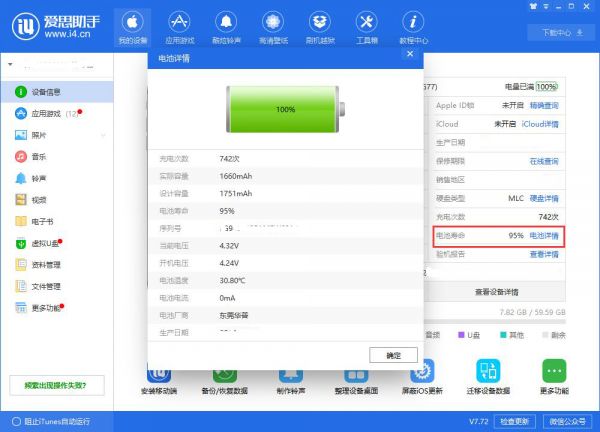Select 设备信息 in the sidebar

(57, 92)
